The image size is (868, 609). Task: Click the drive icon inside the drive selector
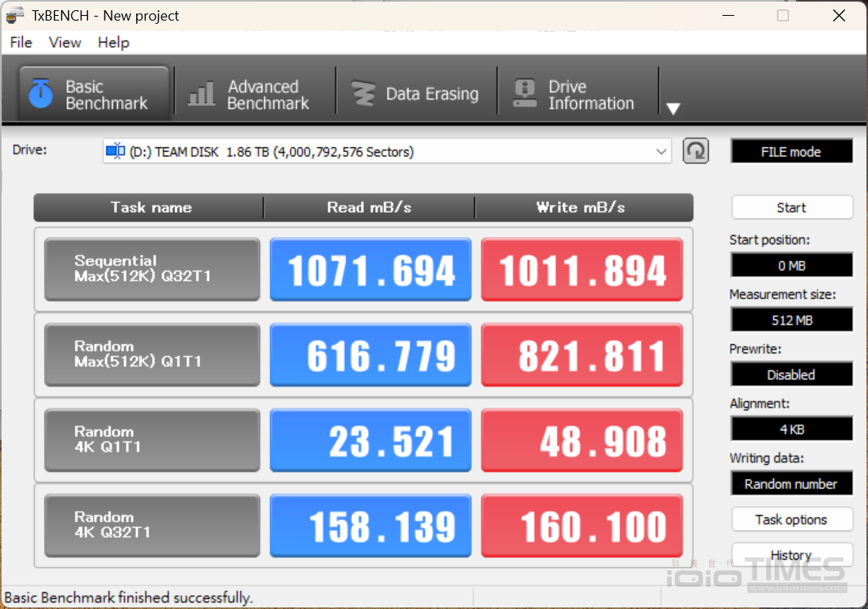point(116,150)
